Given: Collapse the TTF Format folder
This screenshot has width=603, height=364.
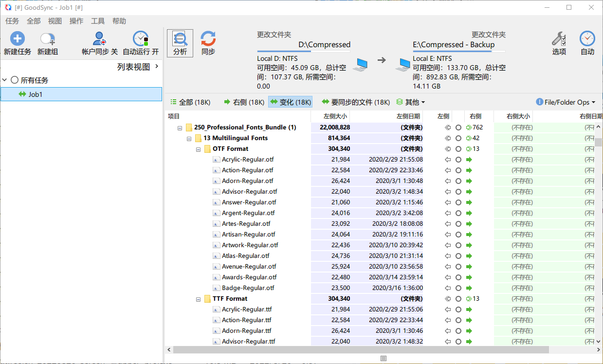Looking at the screenshot, I should [x=199, y=299].
